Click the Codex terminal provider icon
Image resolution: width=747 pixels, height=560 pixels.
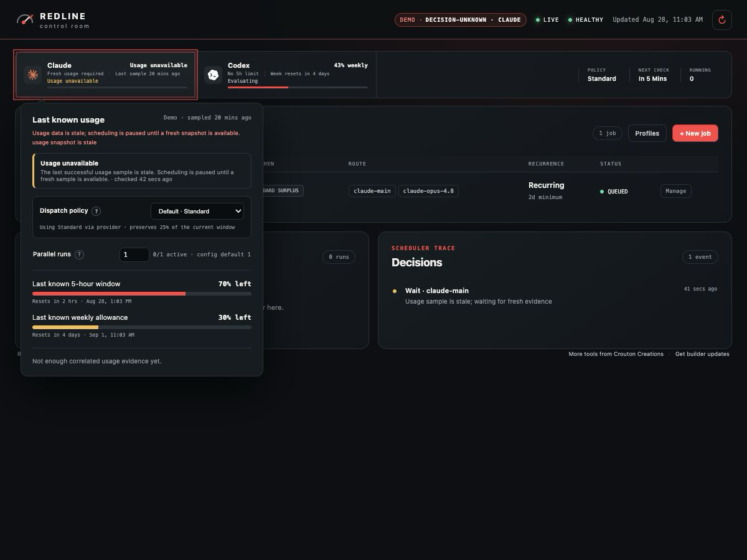[213, 75]
